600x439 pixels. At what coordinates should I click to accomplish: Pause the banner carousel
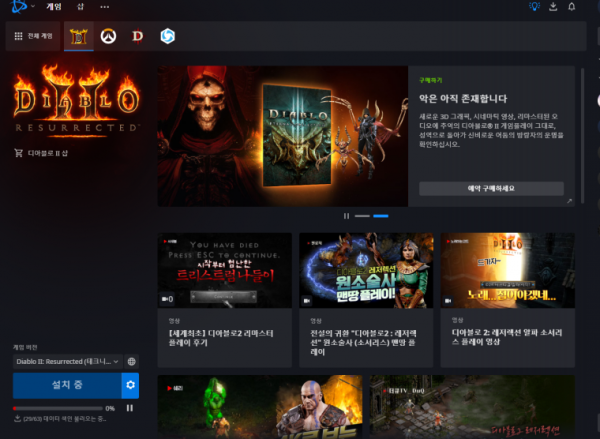point(346,216)
